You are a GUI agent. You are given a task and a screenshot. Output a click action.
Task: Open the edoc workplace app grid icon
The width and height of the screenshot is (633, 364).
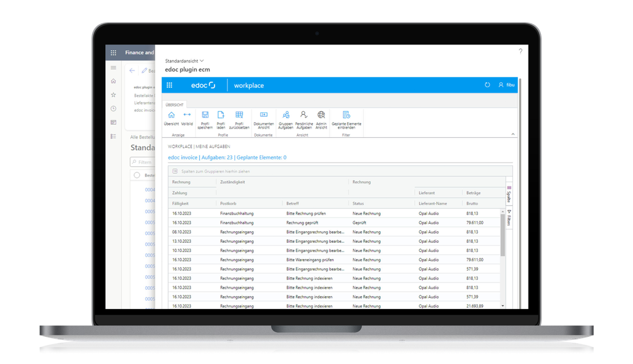click(x=169, y=85)
